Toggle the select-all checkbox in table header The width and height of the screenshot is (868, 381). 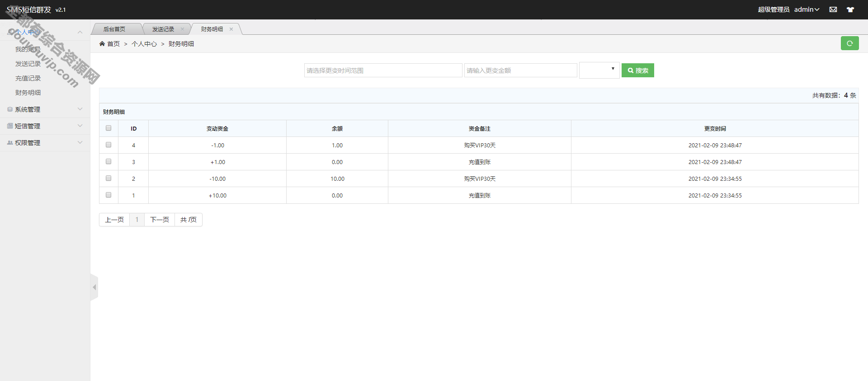(108, 128)
